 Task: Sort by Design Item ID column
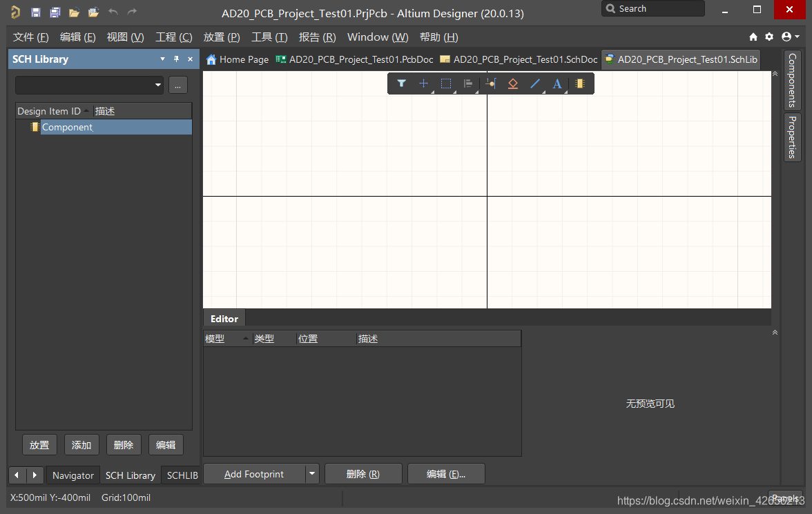(x=53, y=111)
